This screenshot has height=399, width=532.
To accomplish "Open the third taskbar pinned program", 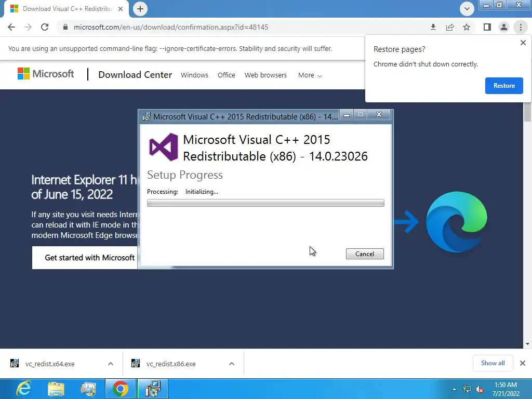I will (x=88, y=389).
